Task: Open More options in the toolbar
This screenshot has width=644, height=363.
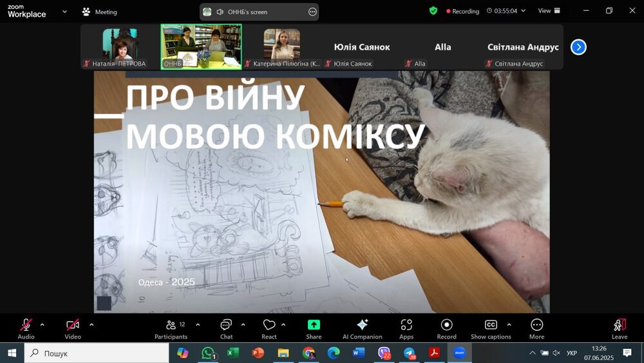Action: (x=536, y=326)
